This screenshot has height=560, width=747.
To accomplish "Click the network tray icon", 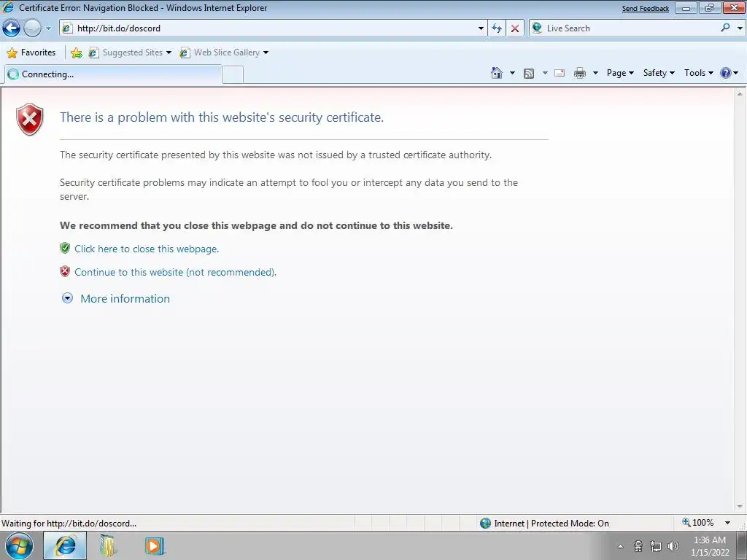I will 656,546.
